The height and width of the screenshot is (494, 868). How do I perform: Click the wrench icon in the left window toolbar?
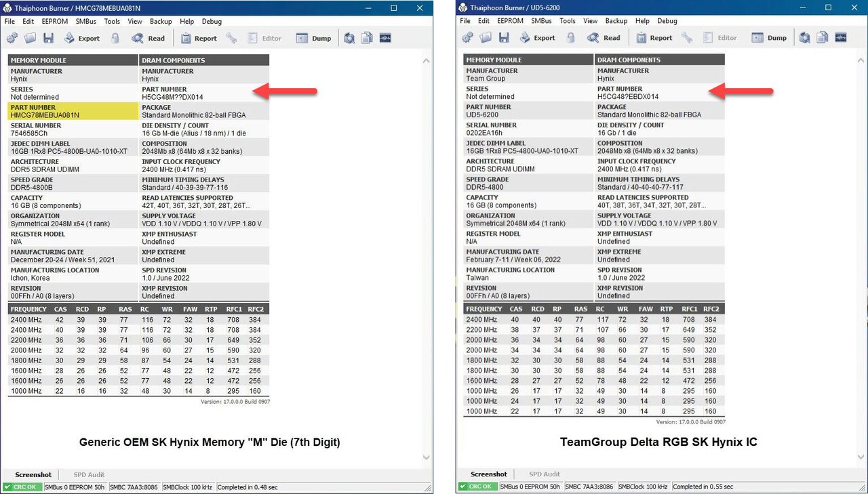point(232,39)
